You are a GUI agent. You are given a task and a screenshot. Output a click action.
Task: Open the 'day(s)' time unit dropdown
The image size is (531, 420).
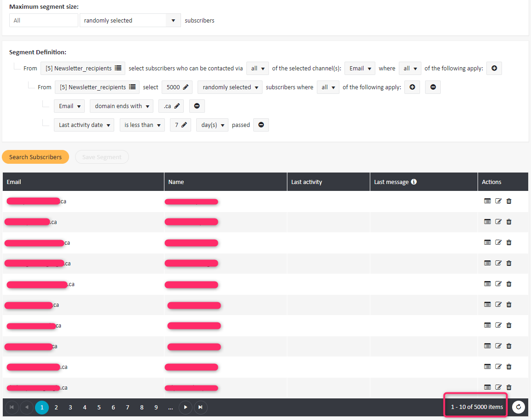pyautogui.click(x=212, y=125)
